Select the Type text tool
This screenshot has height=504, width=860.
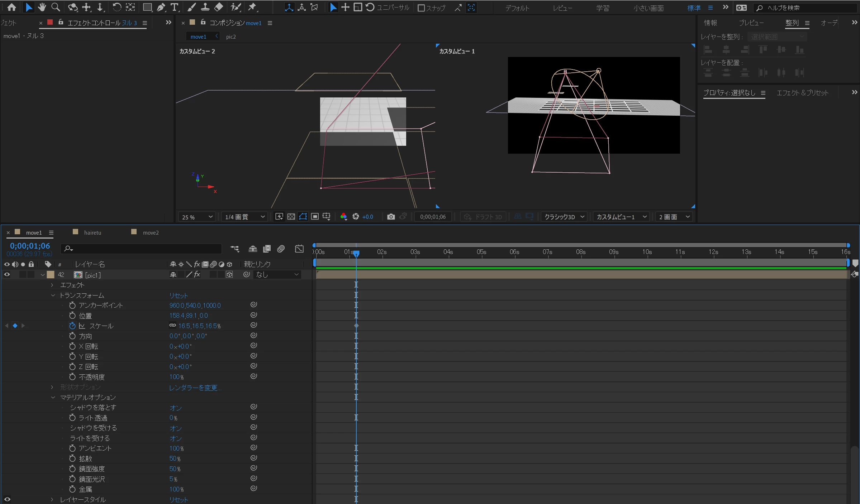[x=174, y=7]
